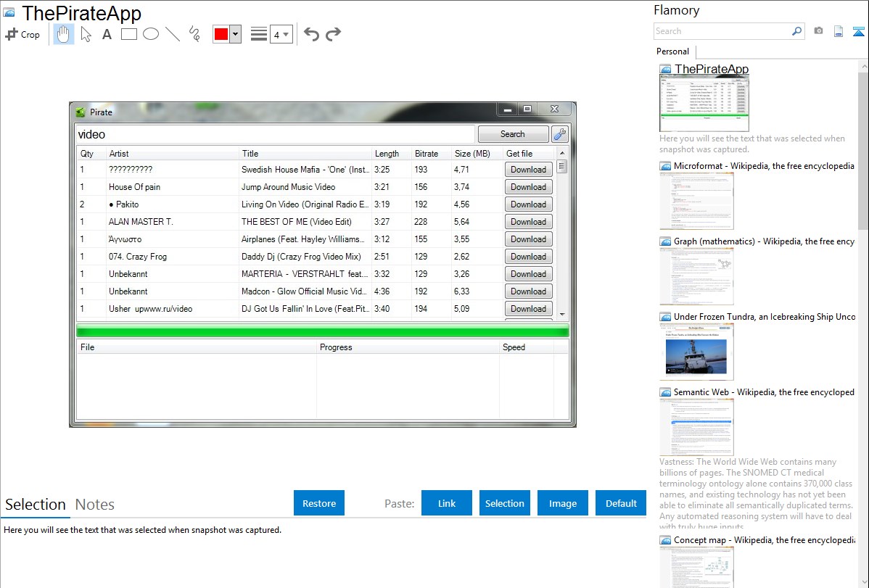Open the Personal tab

(672, 51)
